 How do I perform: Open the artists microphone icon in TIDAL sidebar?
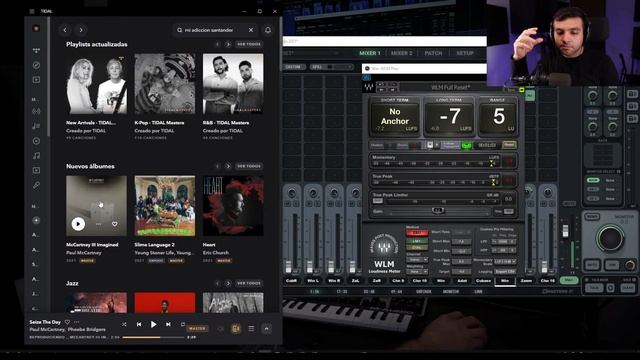click(x=36, y=185)
